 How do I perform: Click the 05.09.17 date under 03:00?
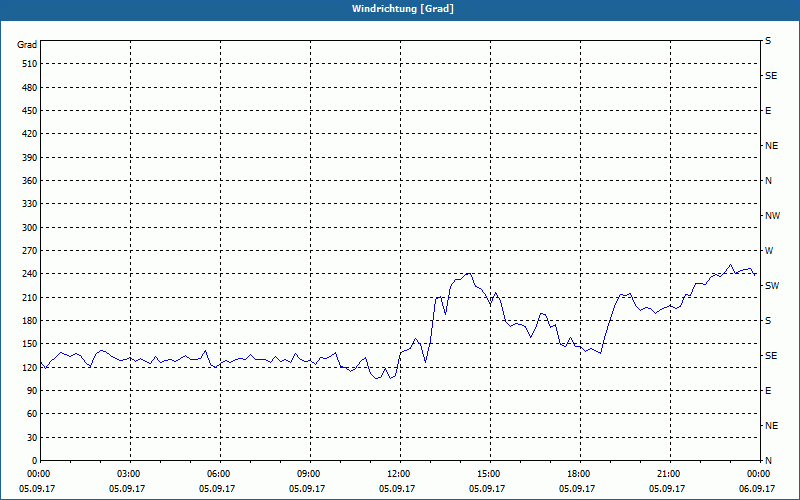click(127, 489)
